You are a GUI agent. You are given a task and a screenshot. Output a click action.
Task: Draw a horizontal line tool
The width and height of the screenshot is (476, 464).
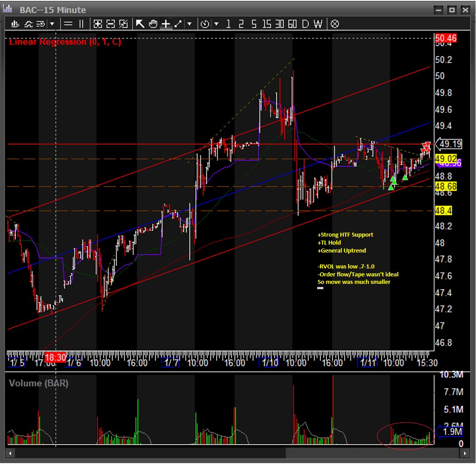pos(68,24)
